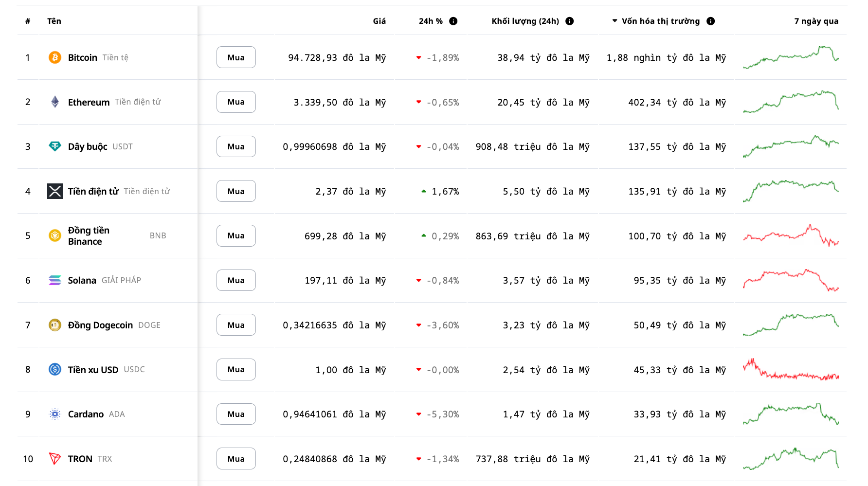
Task: Click the yellow BNB logo icon
Action: coord(55,235)
